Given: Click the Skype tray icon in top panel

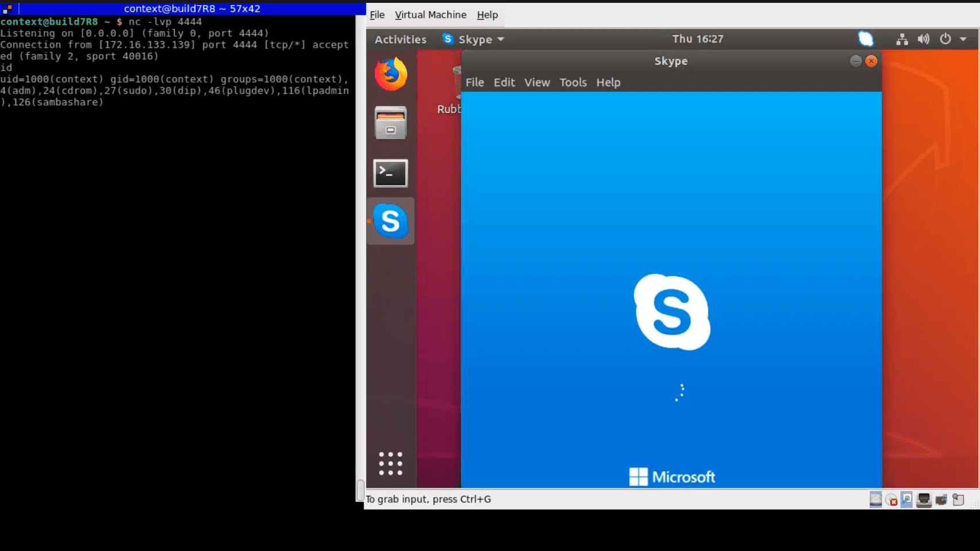Looking at the screenshot, I should pyautogui.click(x=866, y=39).
